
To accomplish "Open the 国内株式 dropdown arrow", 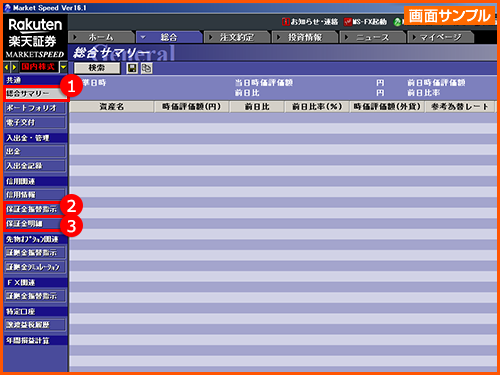I will click(63, 67).
